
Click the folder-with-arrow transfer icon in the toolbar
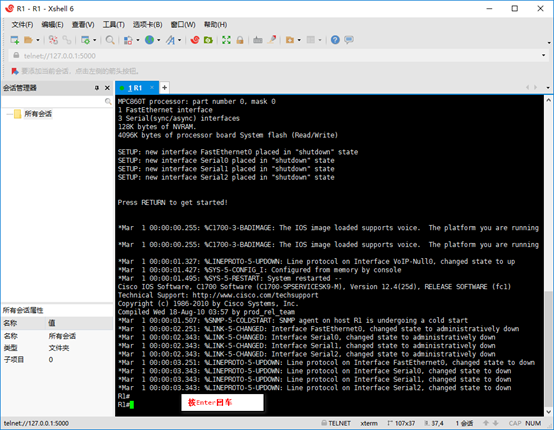pos(290,40)
